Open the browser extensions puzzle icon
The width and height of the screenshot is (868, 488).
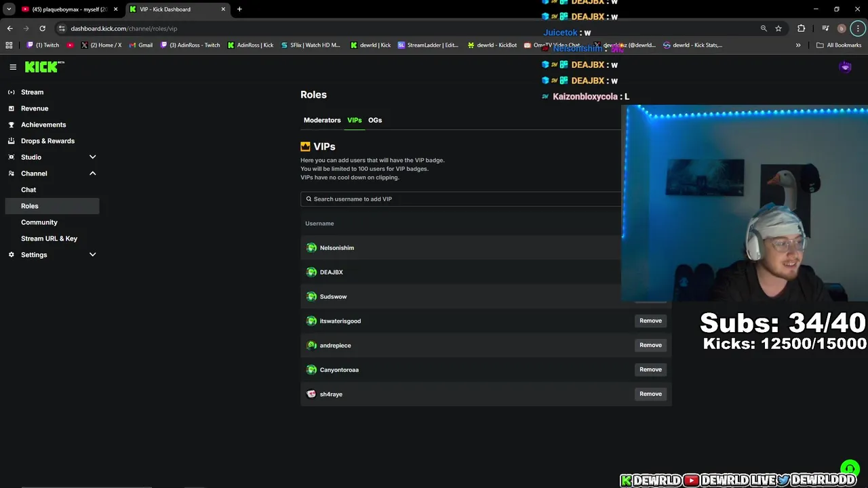pos(802,28)
